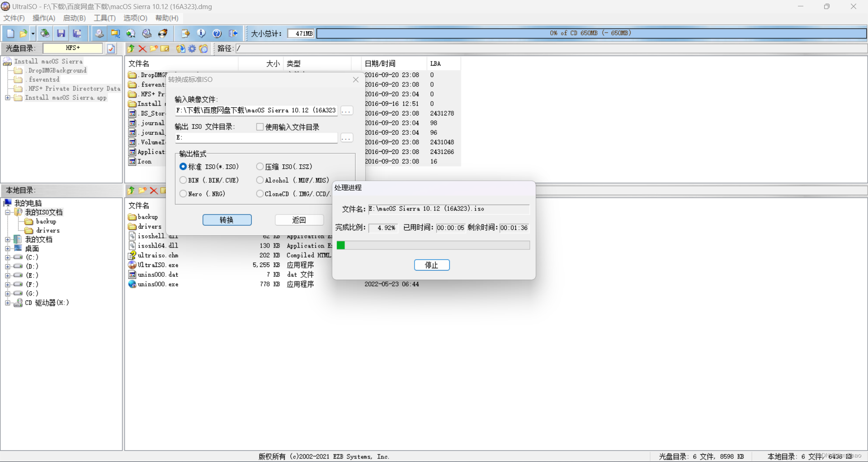The width and height of the screenshot is (868, 462).
Task: Expand Install macOS Sierra.app tree node
Action: click(8, 98)
